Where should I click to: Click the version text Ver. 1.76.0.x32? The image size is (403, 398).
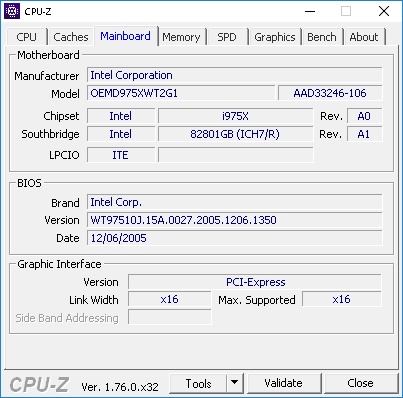click(x=120, y=387)
